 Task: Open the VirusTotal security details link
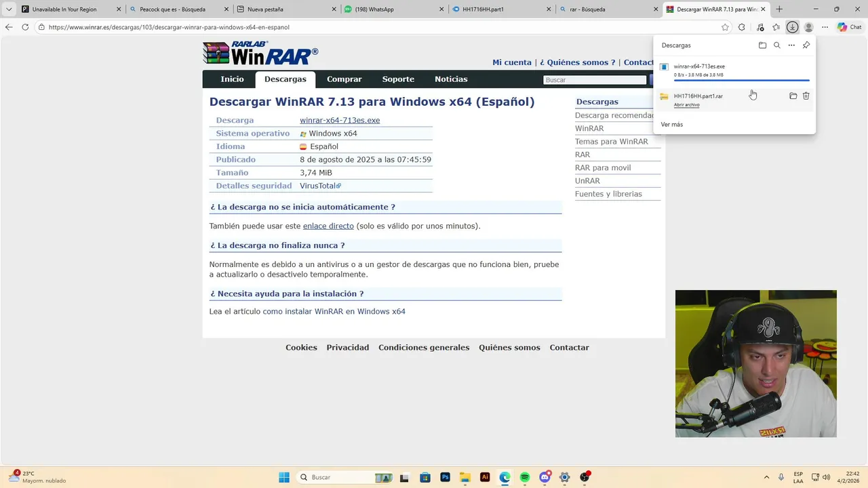320,186
